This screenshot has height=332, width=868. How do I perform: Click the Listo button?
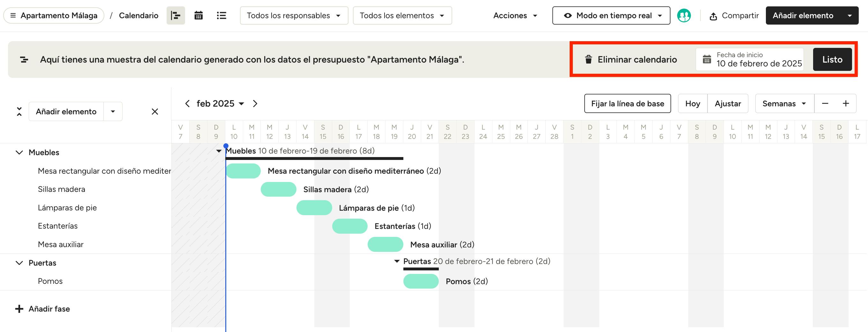832,59
